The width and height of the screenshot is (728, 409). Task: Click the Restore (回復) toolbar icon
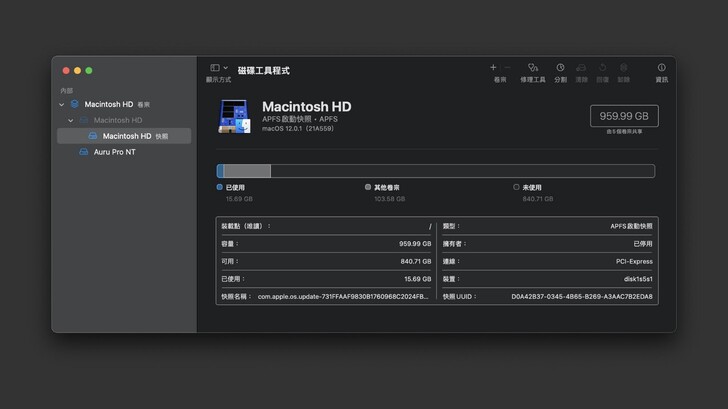click(x=602, y=68)
